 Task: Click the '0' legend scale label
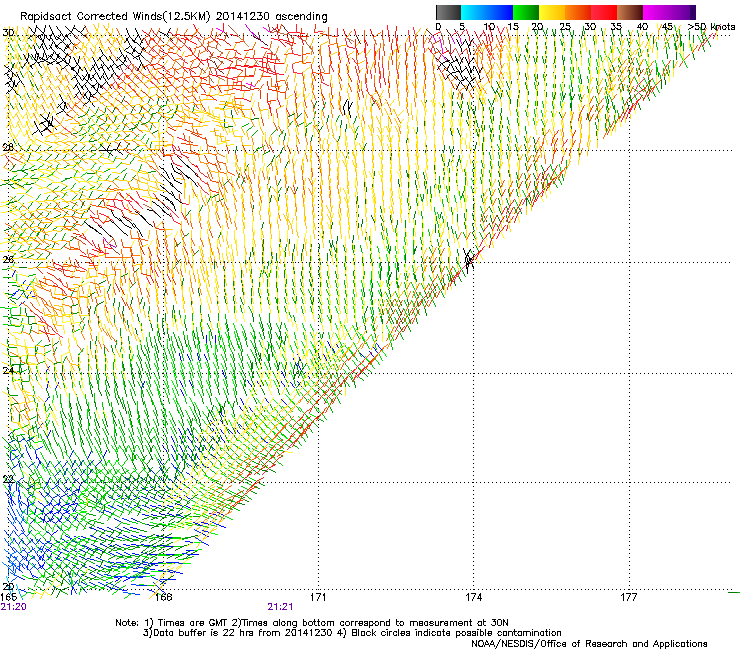pyautogui.click(x=438, y=27)
